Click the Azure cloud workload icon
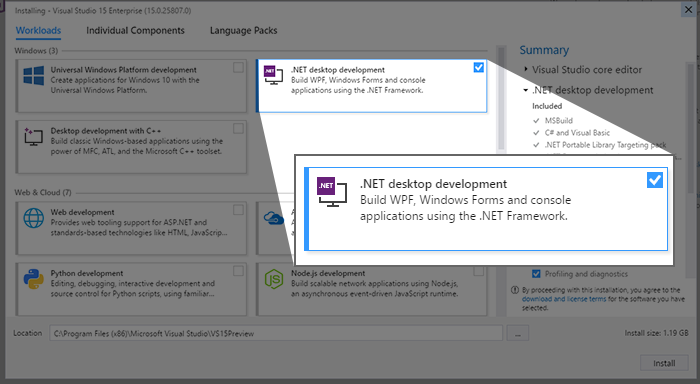Viewport: 700px width, 384px height. pos(274,218)
